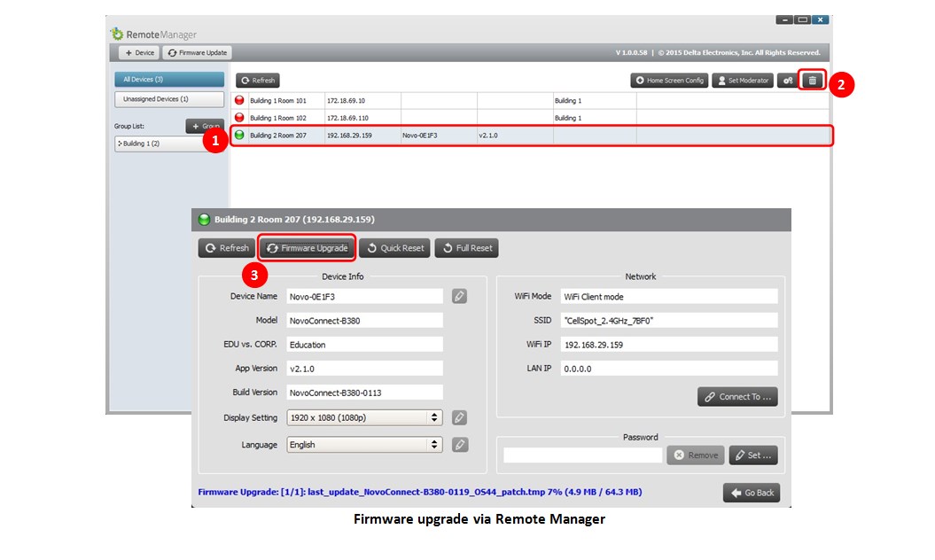The image size is (935, 560).
Task: Open Home Screen Config
Action: tap(669, 80)
